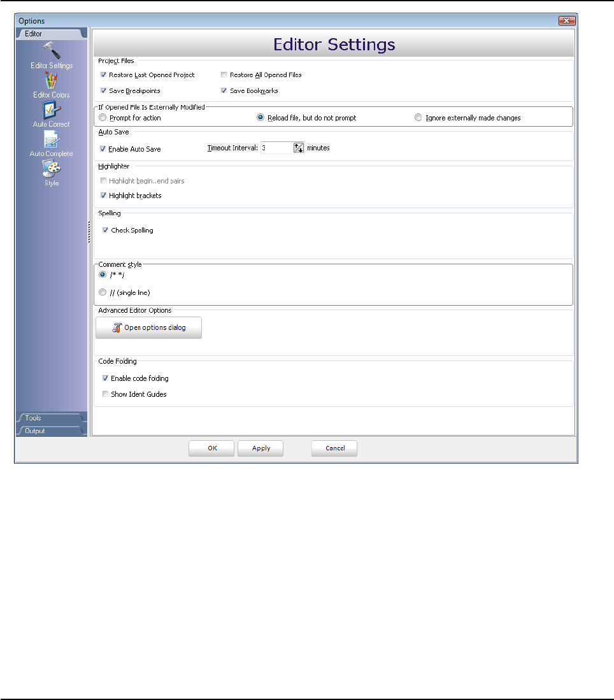Toggle Enable code folding checkbox
Screen dimensions: 614x700
click(105, 378)
